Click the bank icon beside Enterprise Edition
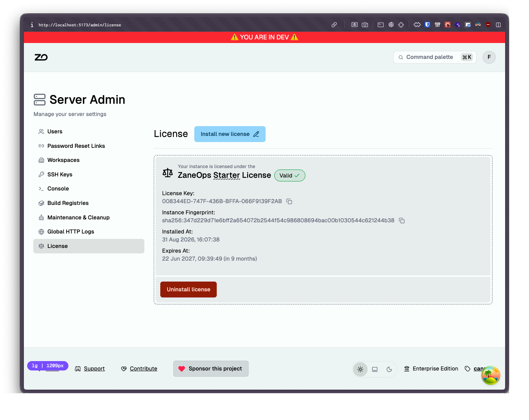 point(407,369)
